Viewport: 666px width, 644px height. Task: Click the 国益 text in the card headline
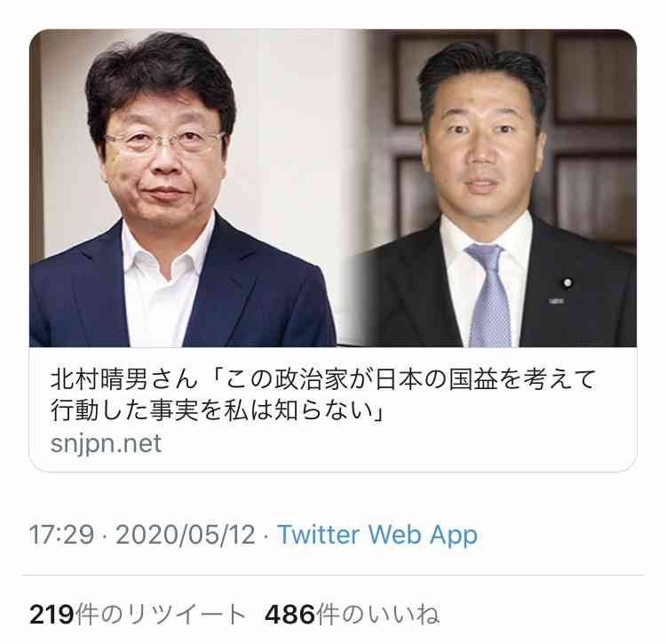[x=473, y=379]
